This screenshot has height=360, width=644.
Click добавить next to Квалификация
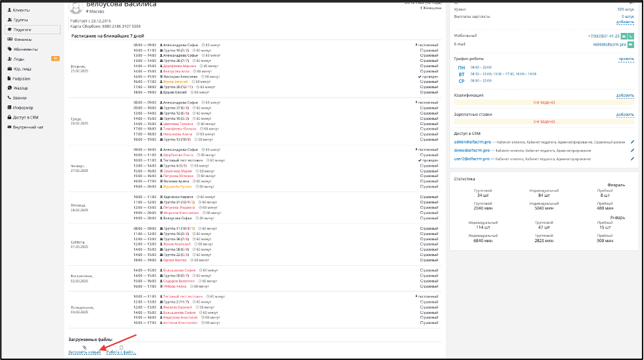tap(625, 95)
